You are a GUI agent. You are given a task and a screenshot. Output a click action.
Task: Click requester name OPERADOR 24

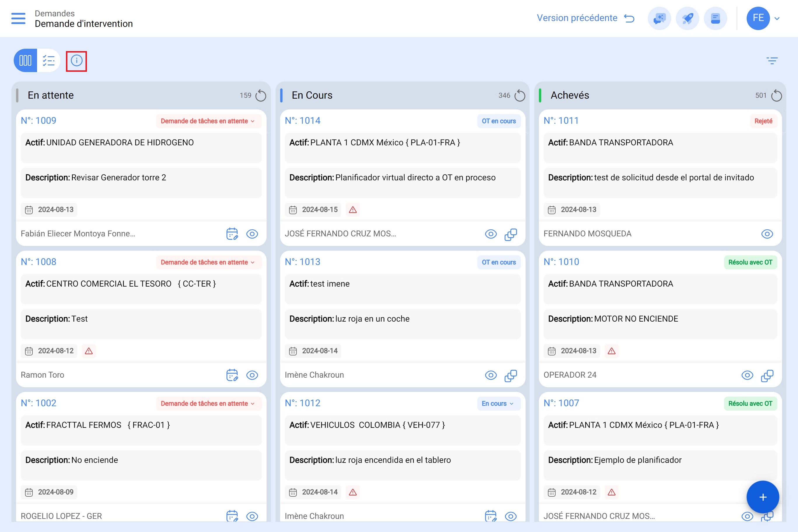click(570, 375)
